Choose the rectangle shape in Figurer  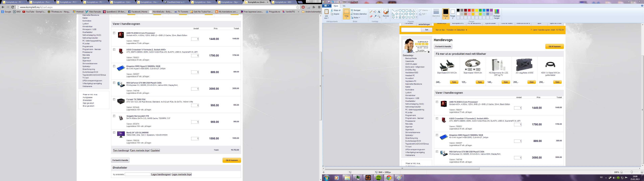pos(404,11)
